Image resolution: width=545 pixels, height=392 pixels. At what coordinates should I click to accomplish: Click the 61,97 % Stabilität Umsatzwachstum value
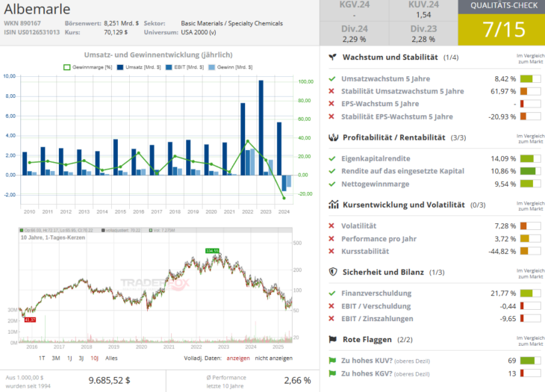point(503,91)
